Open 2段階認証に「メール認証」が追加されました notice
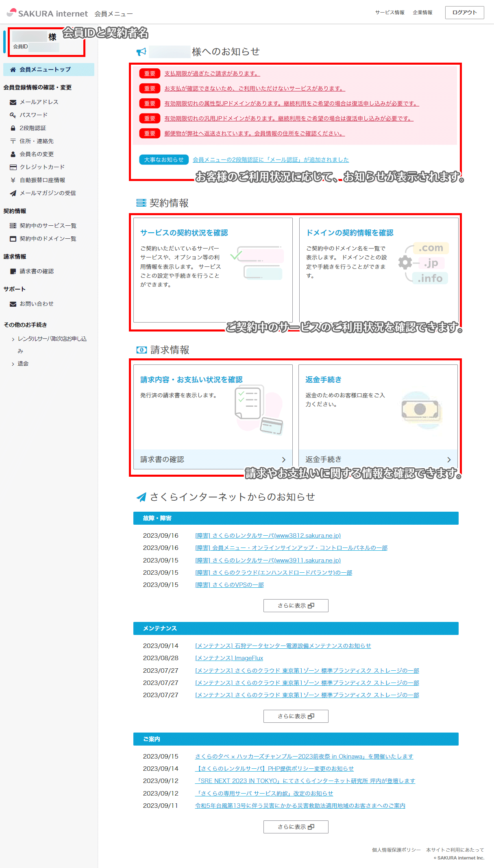Image resolution: width=494 pixels, height=868 pixels. pyautogui.click(x=271, y=160)
